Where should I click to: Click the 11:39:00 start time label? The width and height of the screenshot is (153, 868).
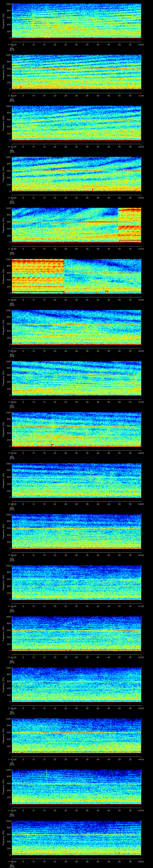point(12,555)
